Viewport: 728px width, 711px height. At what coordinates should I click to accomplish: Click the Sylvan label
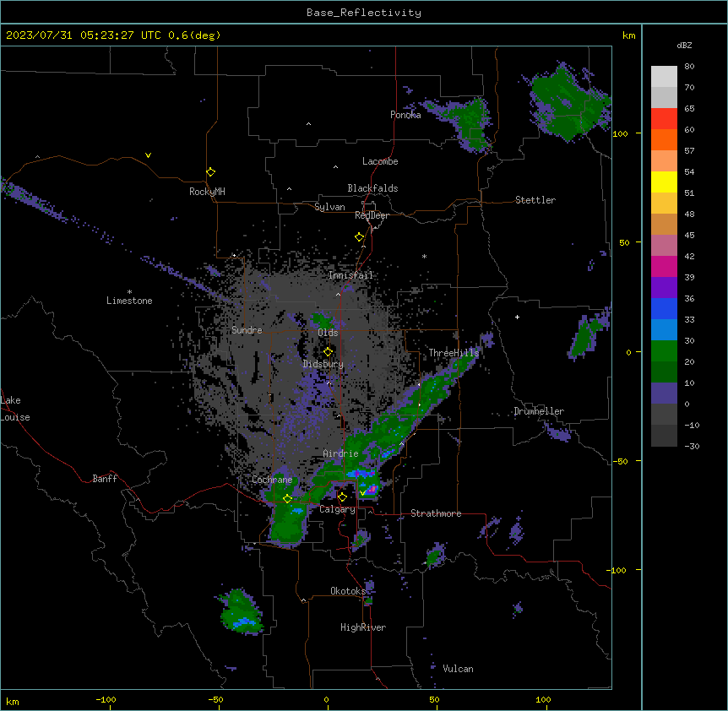[329, 207]
